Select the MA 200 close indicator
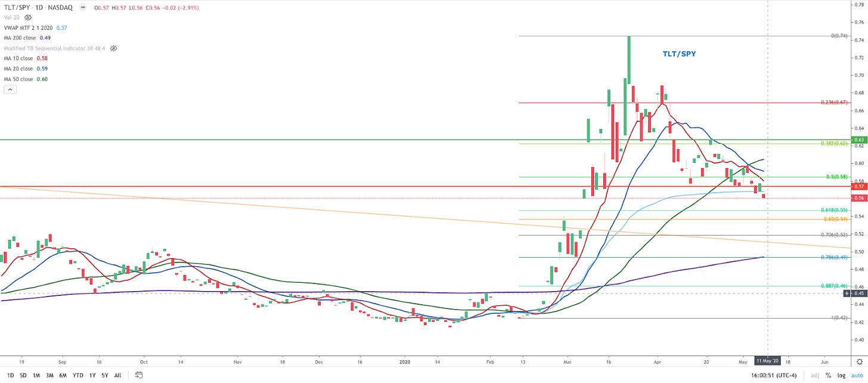Image resolution: width=868 pixels, height=383 pixels. point(20,38)
